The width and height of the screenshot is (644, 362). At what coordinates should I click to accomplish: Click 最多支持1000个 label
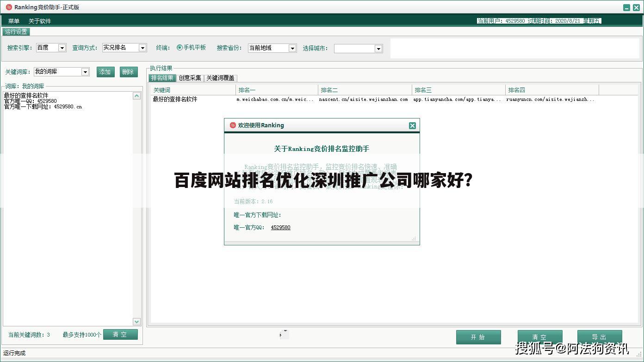[82, 335]
